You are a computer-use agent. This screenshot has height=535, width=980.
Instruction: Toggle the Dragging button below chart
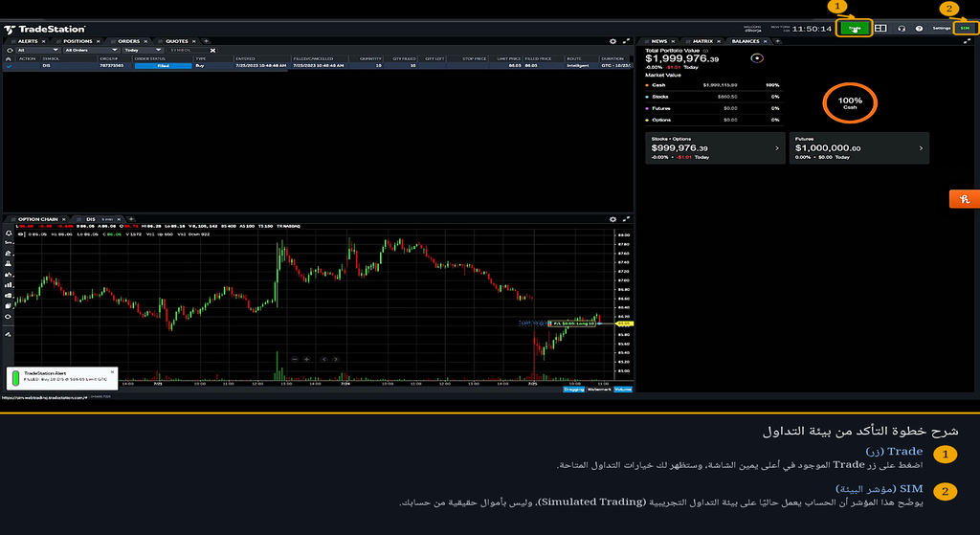tap(573, 390)
